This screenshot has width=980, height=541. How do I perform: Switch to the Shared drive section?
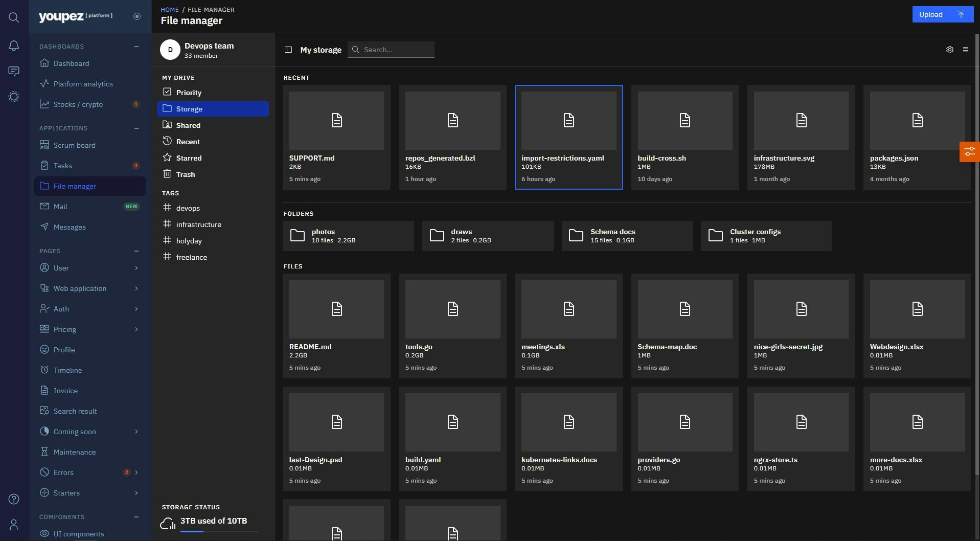pos(188,125)
